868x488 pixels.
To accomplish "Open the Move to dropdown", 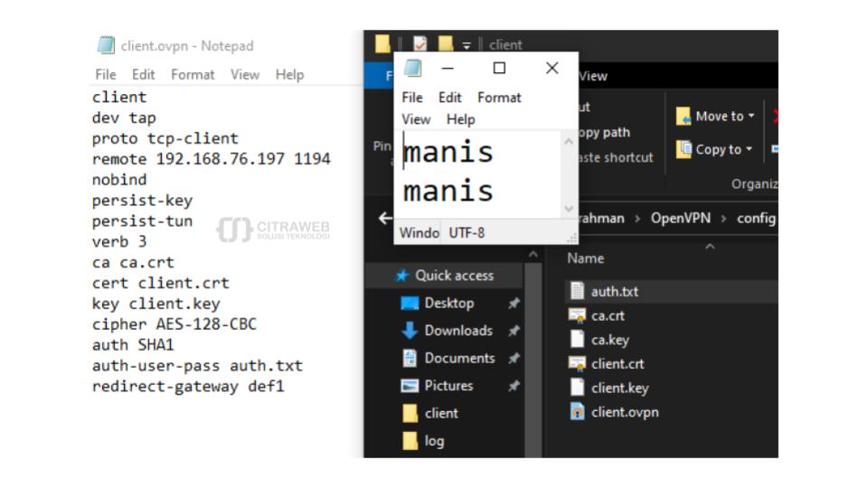I will pyautogui.click(x=716, y=117).
